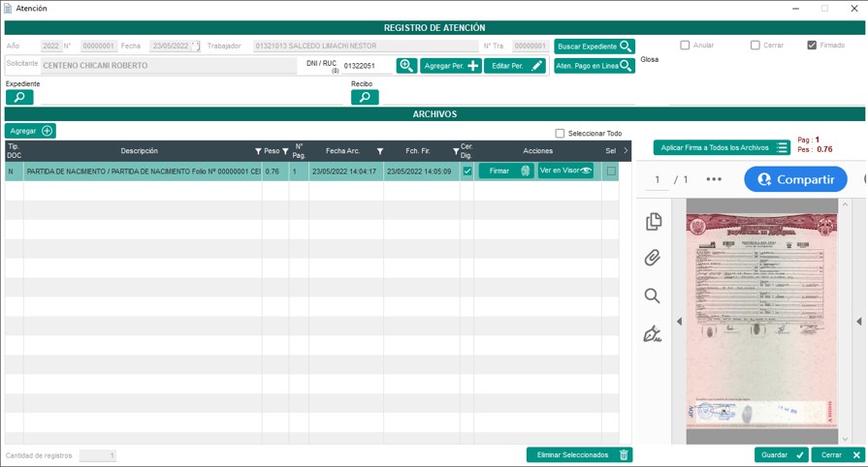Open the three-dots more options in viewer
Viewport: 868px width, 467px height.
(714, 179)
